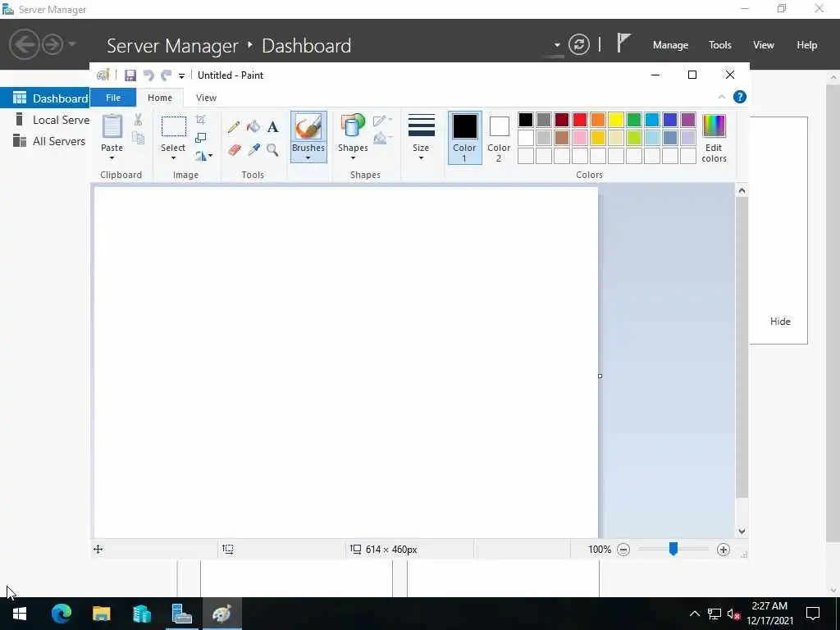Open the Action Center notification icon
Image resolution: width=840 pixels, height=630 pixels.
coord(813,614)
